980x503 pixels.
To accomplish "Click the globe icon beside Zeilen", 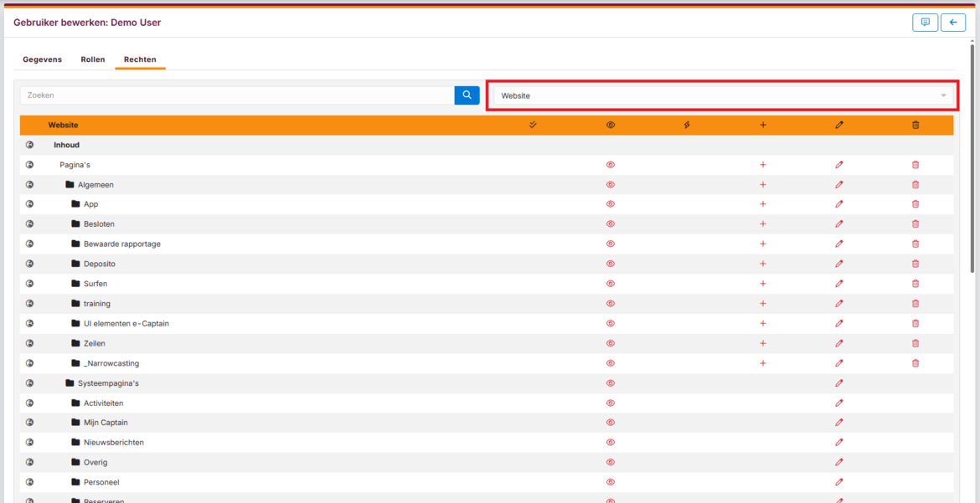I will pos(30,343).
